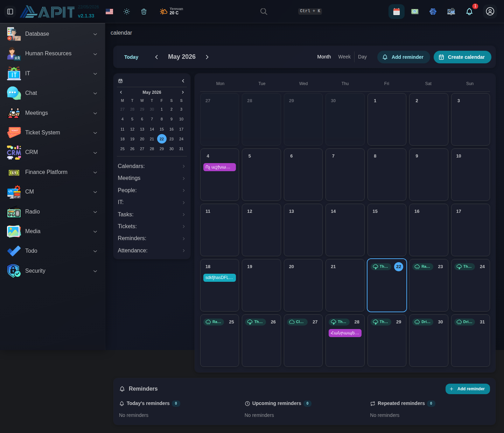Click the Ctrl + K shortcut field
Image resolution: width=504 pixels, height=433 pixels.
[x=310, y=11]
